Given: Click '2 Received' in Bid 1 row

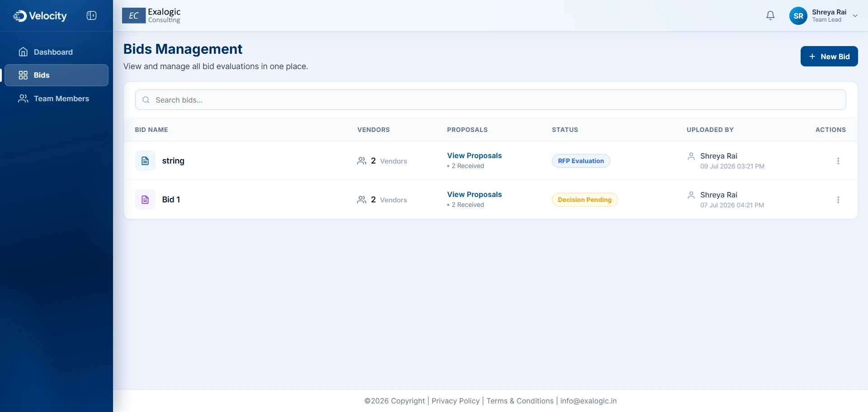Looking at the screenshot, I should (468, 205).
